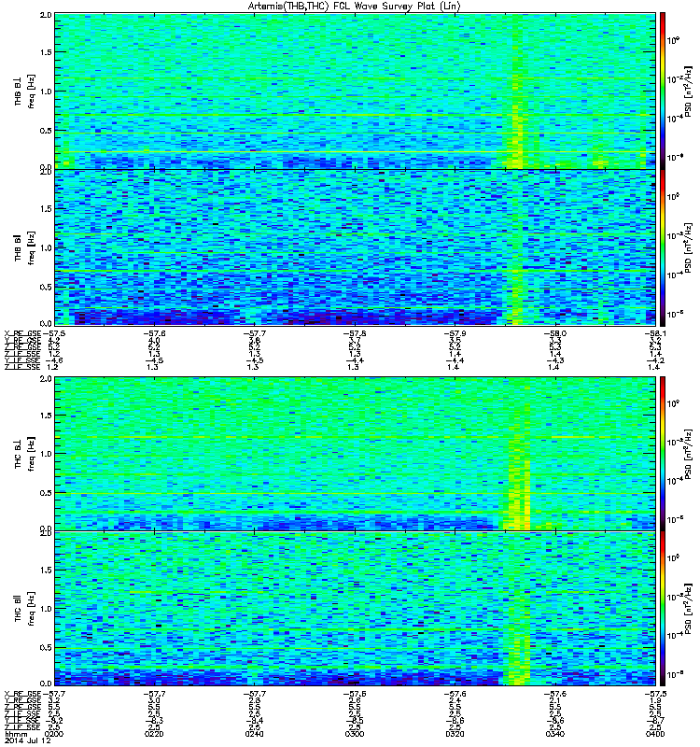Click the THB X_RE_GSE value -57.9
The image size is (700, 747).
tap(455, 333)
